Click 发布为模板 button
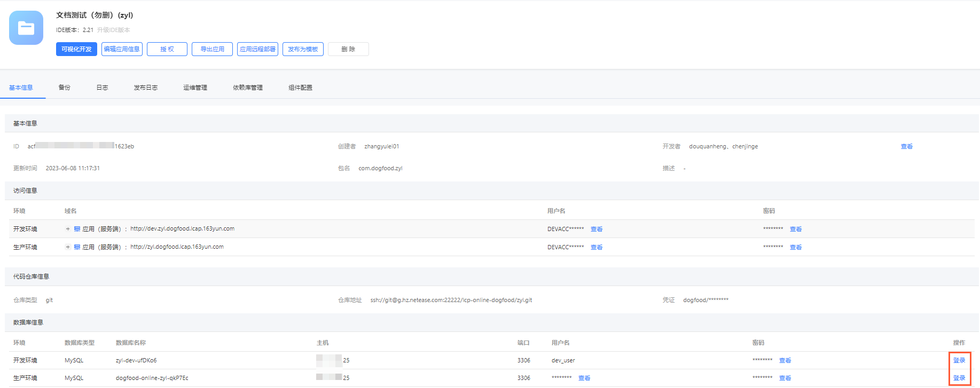 click(x=303, y=49)
